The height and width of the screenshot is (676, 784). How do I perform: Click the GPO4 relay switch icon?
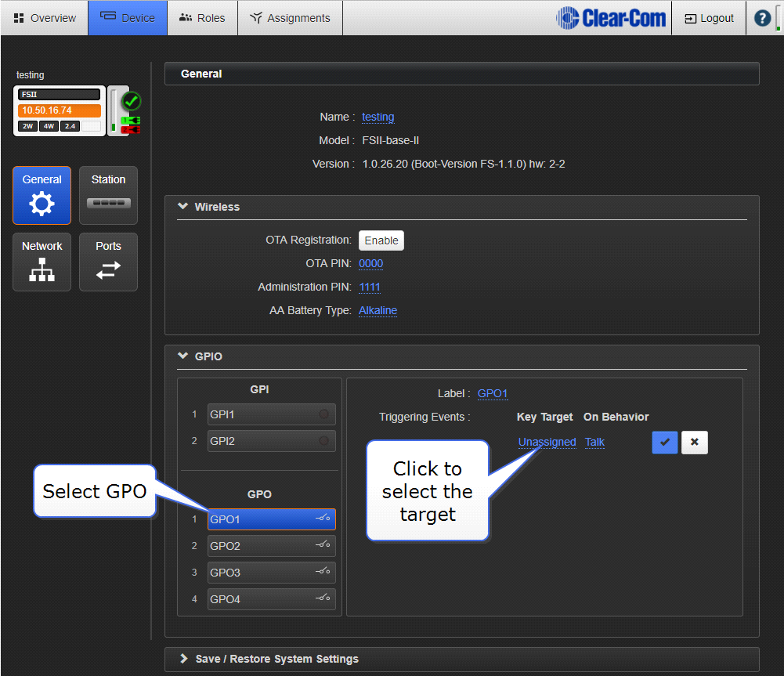(x=323, y=598)
